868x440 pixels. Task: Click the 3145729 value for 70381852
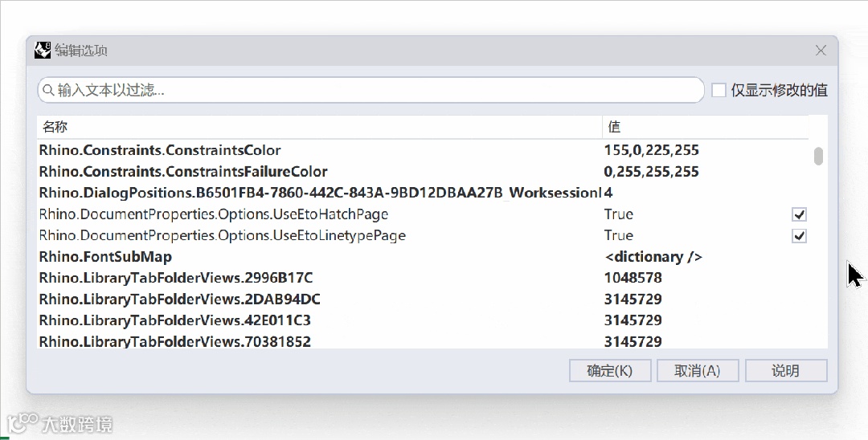click(633, 341)
